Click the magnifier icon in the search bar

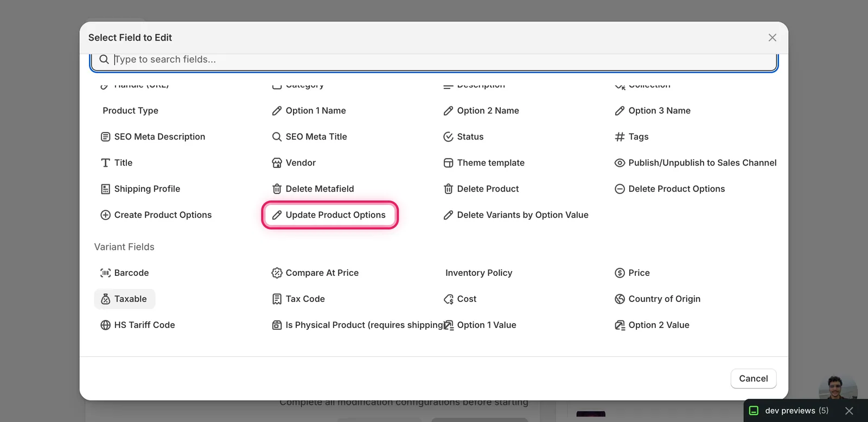pyautogui.click(x=104, y=59)
